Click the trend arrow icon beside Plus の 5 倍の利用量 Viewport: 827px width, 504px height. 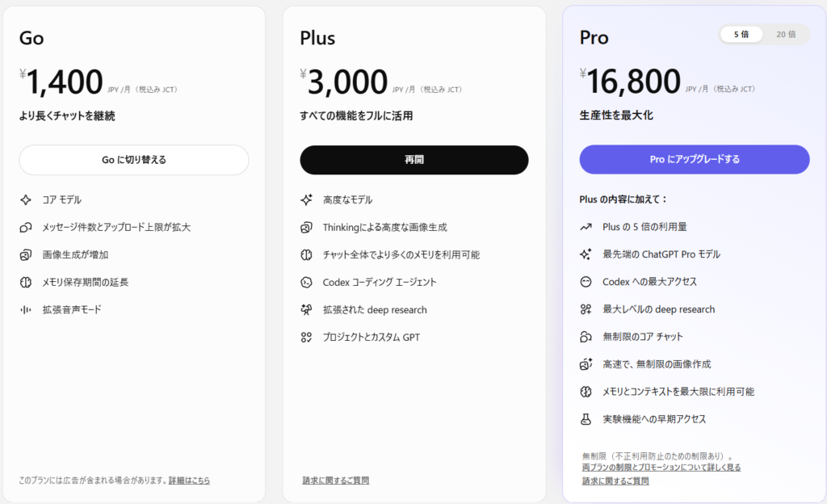(586, 227)
